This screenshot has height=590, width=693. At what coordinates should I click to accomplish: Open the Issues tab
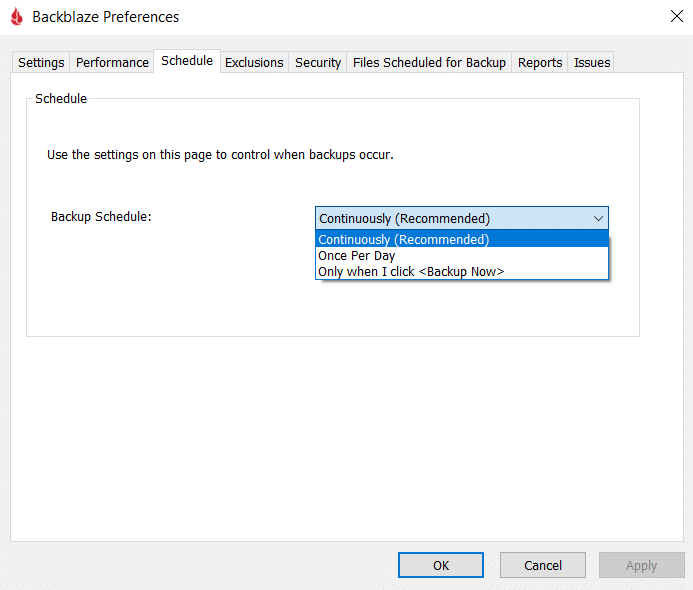tap(592, 62)
